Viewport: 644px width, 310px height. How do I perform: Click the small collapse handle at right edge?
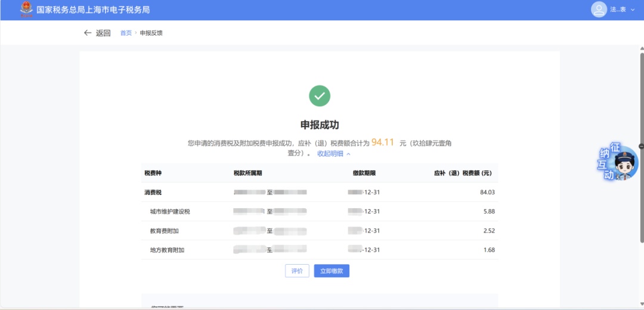[x=641, y=146]
